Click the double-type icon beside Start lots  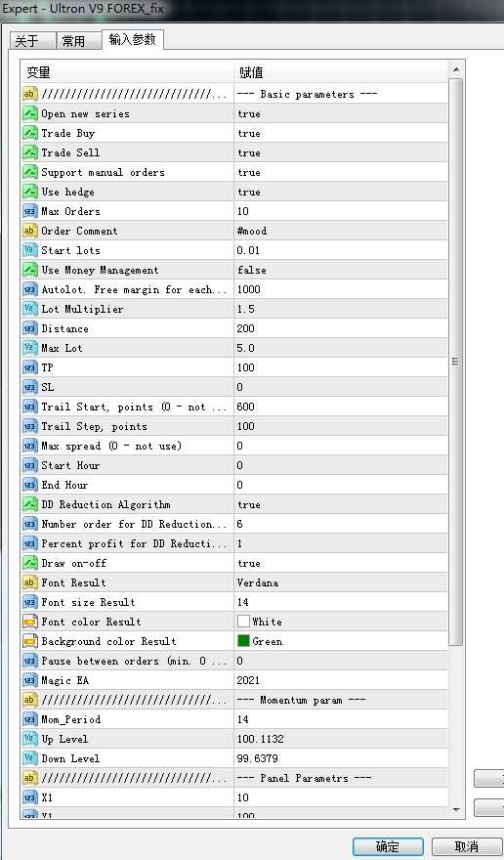click(29, 250)
